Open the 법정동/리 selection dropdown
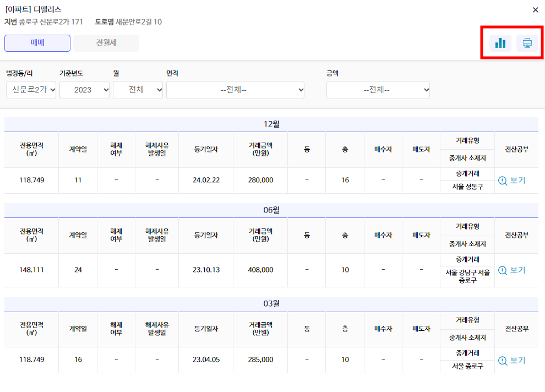 tap(30, 90)
